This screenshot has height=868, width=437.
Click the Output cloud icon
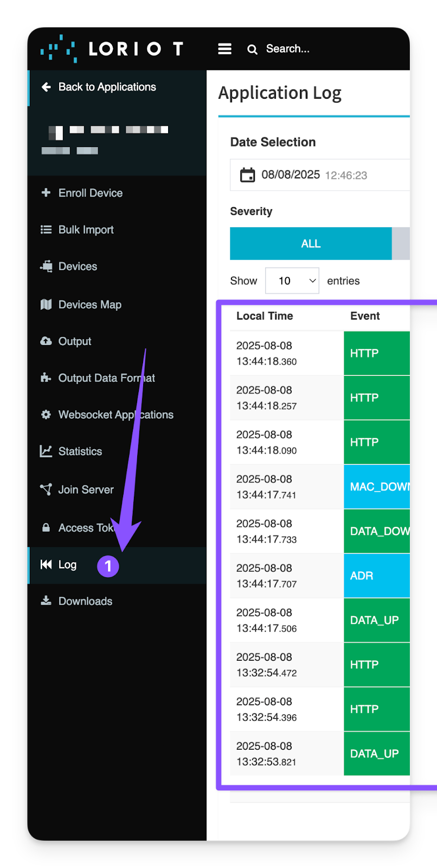(46, 341)
